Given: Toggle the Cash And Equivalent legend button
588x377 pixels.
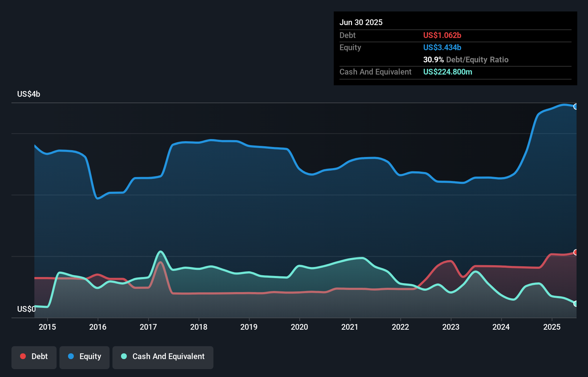Looking at the screenshot, I should tap(163, 357).
